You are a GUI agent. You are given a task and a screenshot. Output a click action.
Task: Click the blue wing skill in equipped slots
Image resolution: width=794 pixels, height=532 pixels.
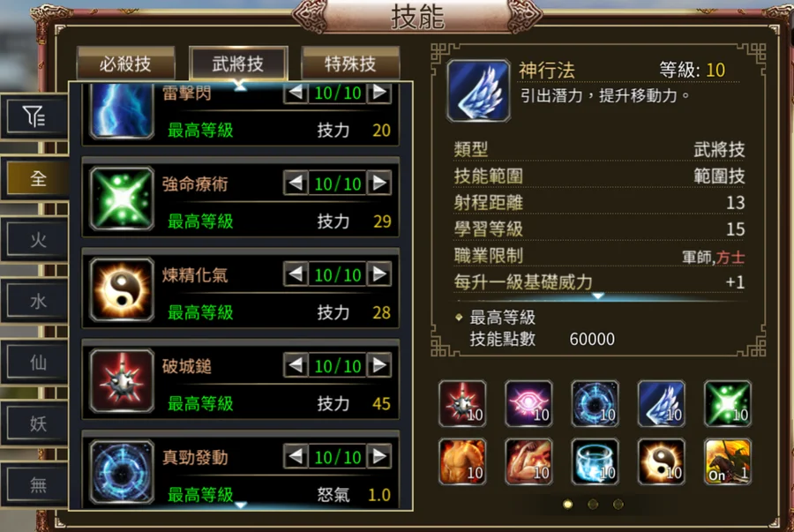click(662, 403)
